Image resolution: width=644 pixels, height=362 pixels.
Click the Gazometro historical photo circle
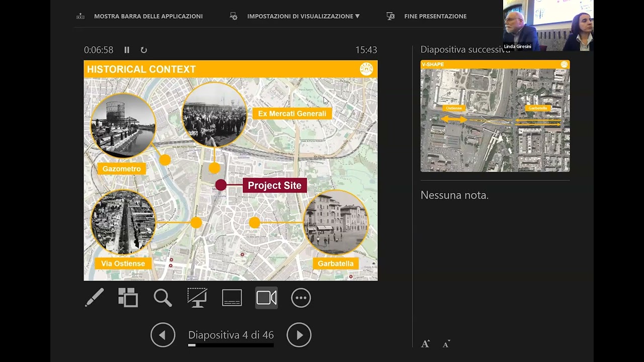pos(123,125)
